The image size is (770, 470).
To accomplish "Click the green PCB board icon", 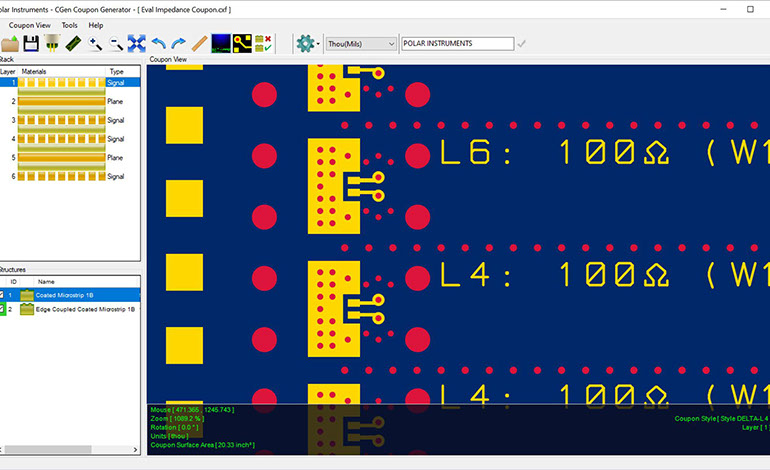I will coord(73,44).
